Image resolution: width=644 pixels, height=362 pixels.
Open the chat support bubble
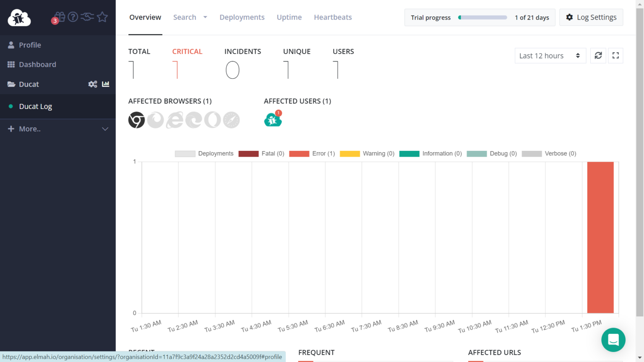pos(613,340)
